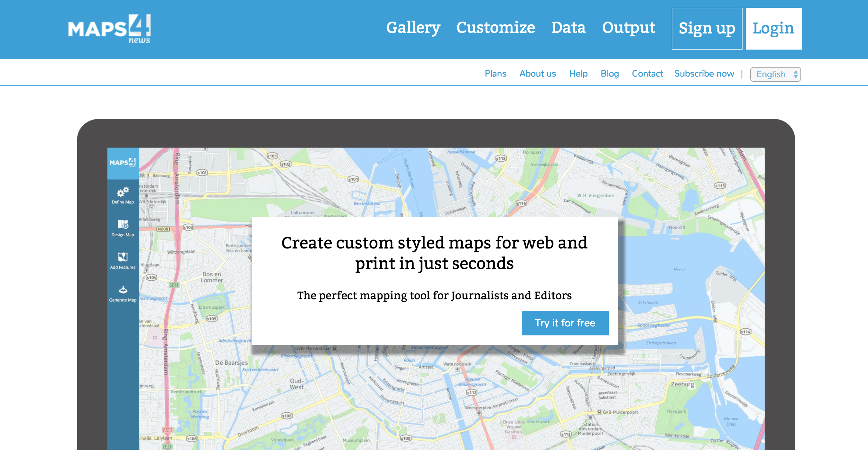Open the English language dropdown
This screenshot has width=868, height=450.
tap(775, 74)
